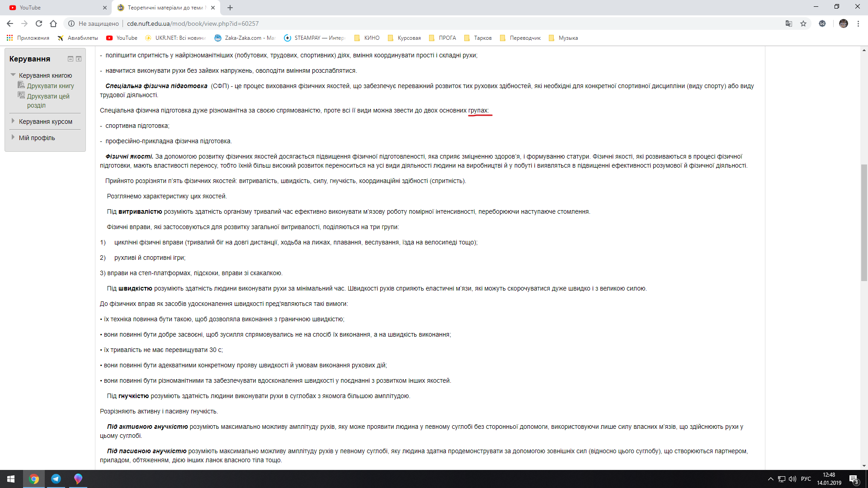
Task: Open Telegram from the taskbar
Action: click(56, 479)
